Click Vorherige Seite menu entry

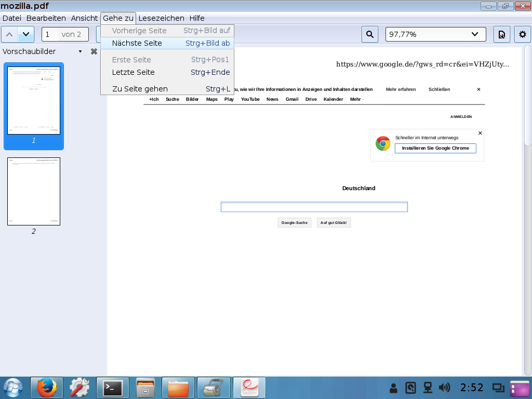(x=167, y=31)
